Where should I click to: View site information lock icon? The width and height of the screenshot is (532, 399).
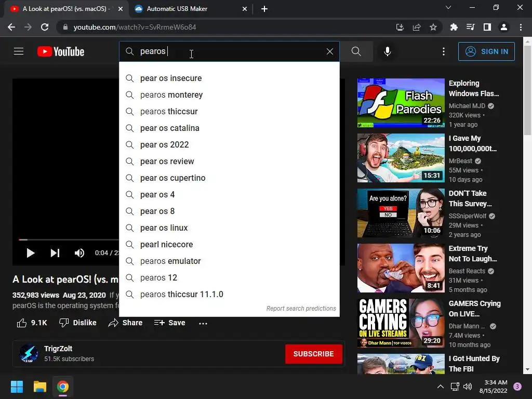[x=65, y=27]
